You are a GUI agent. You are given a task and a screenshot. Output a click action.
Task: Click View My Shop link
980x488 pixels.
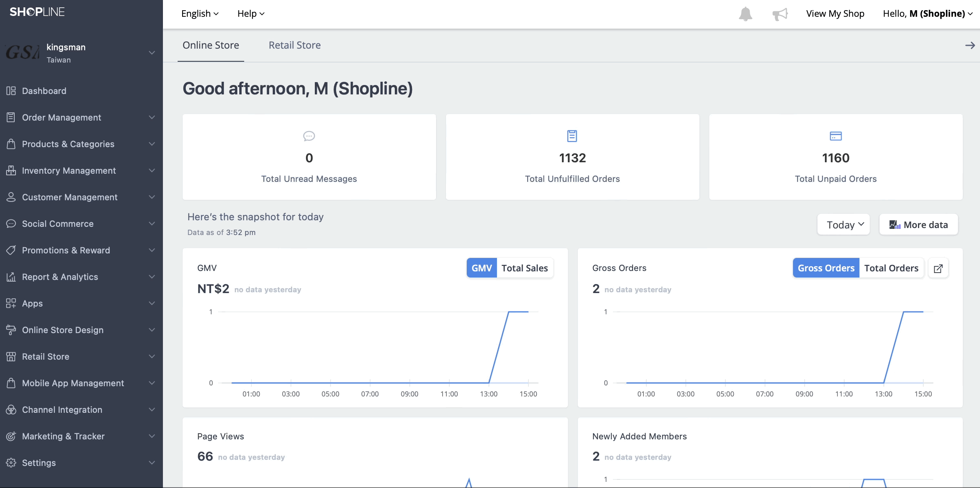click(x=835, y=13)
